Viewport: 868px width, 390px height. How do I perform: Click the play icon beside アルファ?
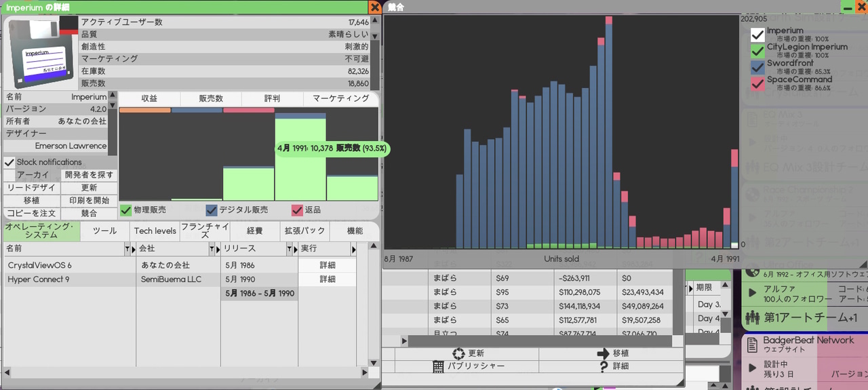click(x=752, y=293)
